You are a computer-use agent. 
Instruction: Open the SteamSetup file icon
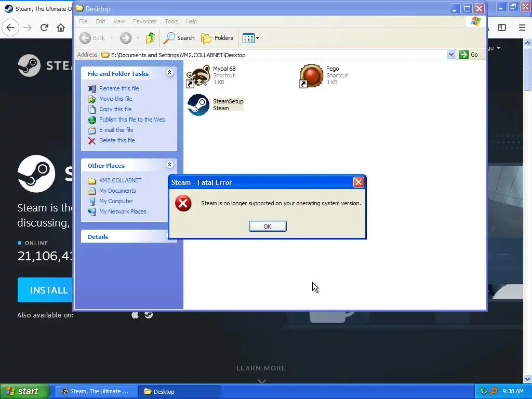click(x=198, y=105)
